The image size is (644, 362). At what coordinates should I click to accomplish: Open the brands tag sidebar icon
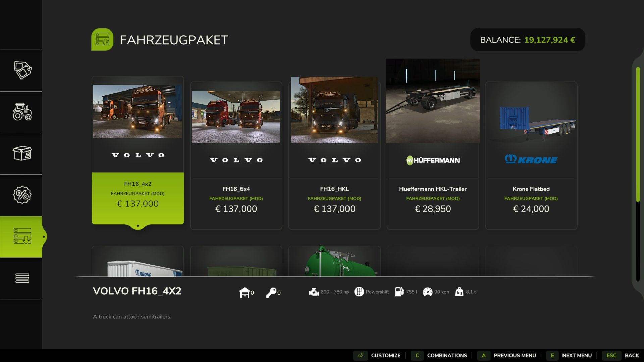pos(22,70)
